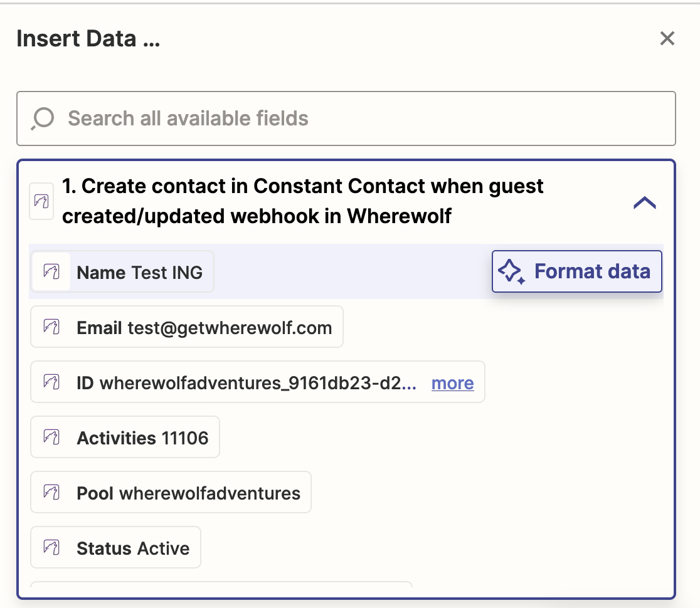Insert the ID wherewolfadventures field
Viewport: 700px width, 608px height.
click(x=258, y=382)
